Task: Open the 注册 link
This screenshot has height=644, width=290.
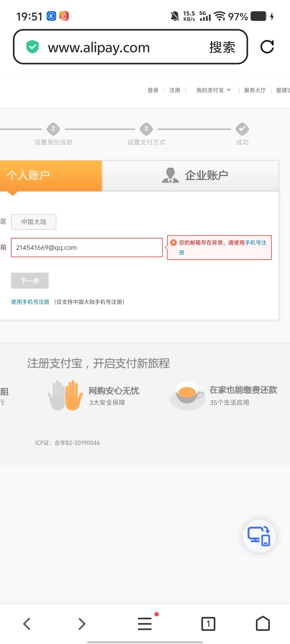Action: point(175,90)
